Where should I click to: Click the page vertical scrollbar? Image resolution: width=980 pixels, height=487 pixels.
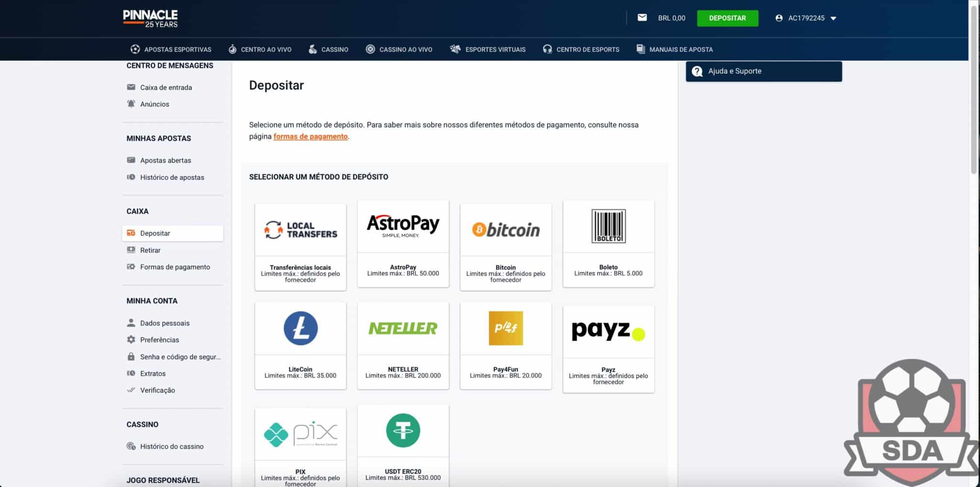(974, 90)
